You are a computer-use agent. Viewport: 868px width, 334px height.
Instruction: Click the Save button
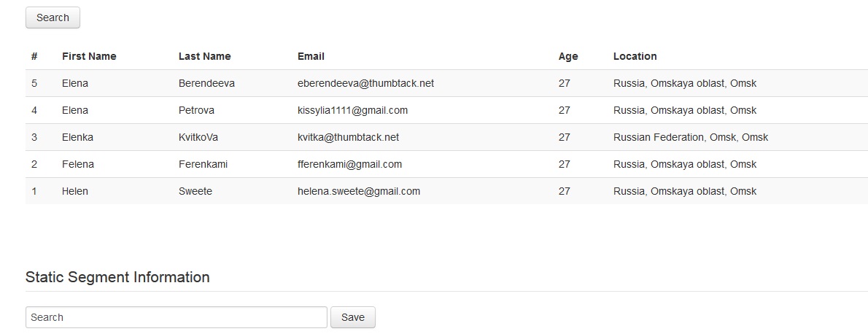(352, 317)
